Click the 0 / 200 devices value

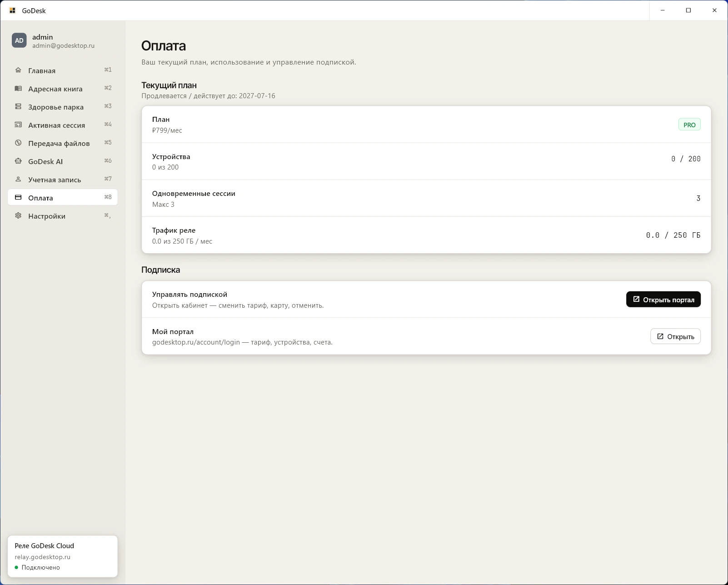click(x=686, y=159)
